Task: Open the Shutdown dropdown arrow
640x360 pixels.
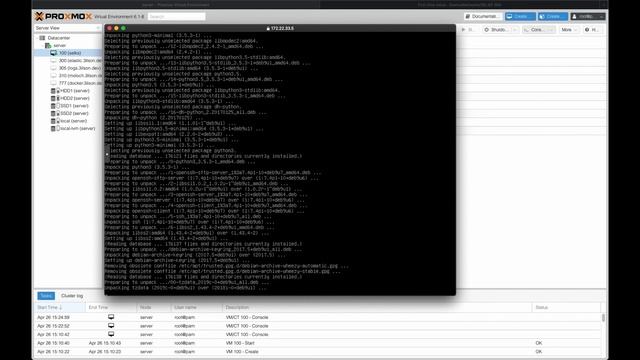Action: click(515, 30)
